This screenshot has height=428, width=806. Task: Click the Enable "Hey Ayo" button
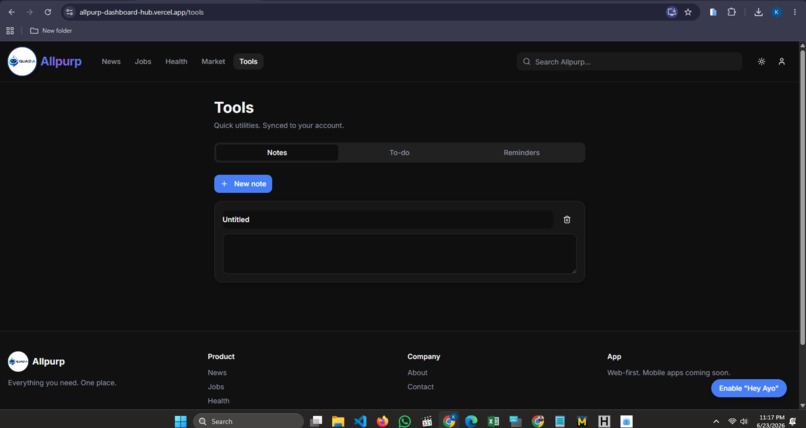click(x=749, y=388)
